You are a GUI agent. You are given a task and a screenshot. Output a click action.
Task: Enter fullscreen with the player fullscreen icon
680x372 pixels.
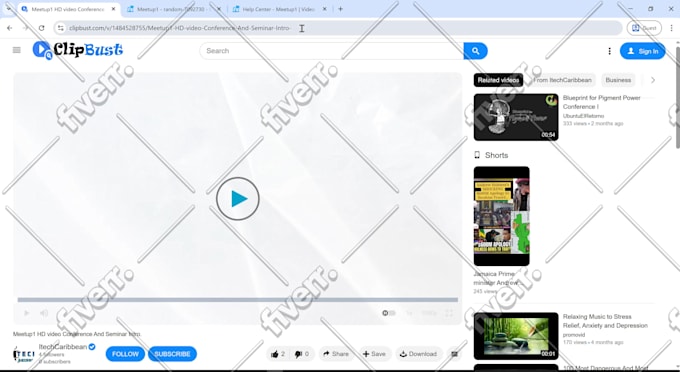click(449, 313)
